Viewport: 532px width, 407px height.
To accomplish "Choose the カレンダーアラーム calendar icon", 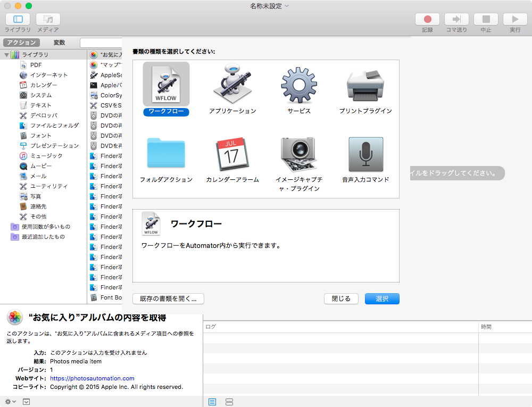I will [232, 154].
